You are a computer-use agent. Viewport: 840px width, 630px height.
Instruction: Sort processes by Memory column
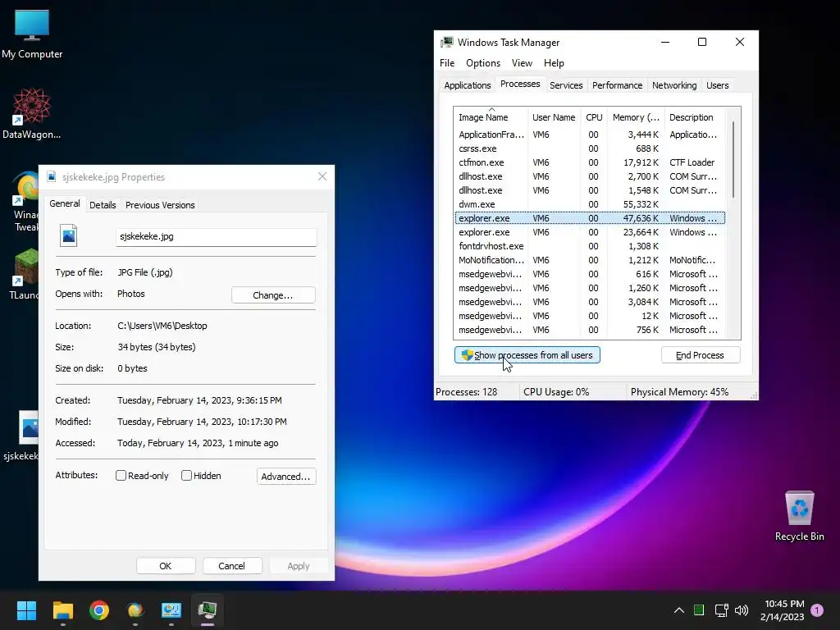pos(636,116)
